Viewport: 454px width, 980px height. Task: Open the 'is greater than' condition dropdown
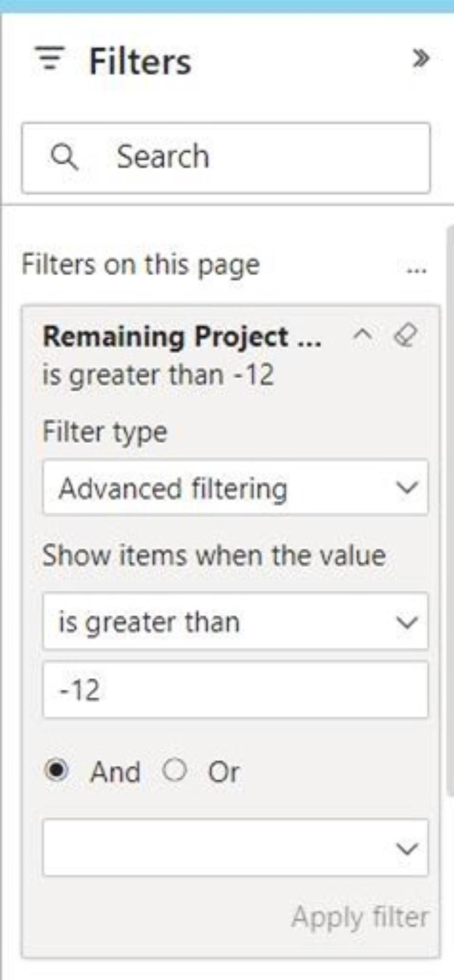[x=235, y=622]
